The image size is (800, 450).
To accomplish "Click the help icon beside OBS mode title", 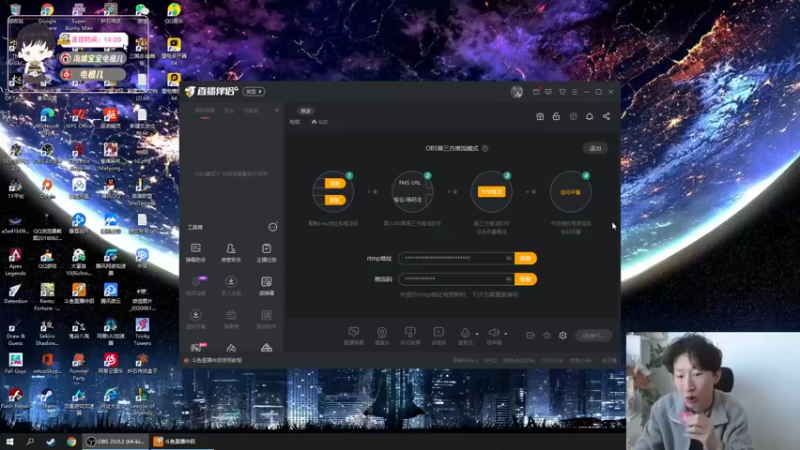I will point(485,148).
